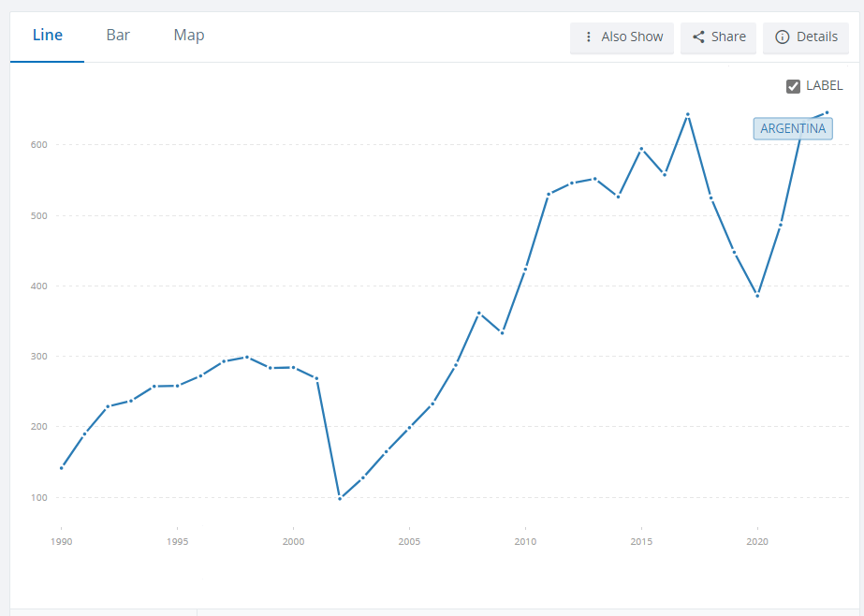Expand the Also Show options menu
864x616 pixels.
coord(622,37)
